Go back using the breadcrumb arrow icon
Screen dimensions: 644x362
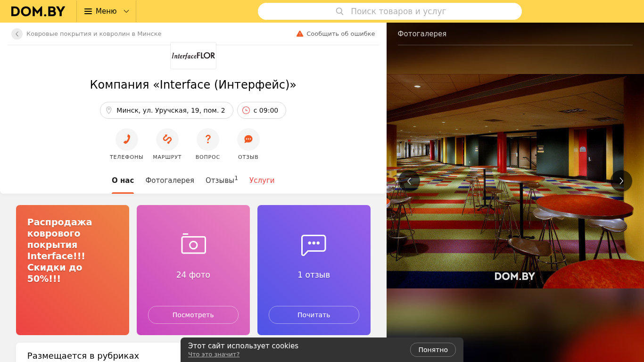click(17, 34)
